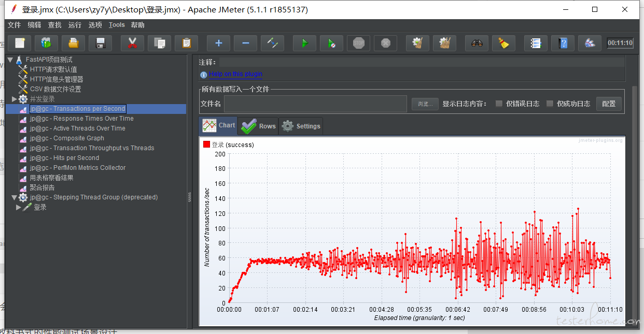Save the test plan with floppy icon
The image size is (644, 334).
101,43
